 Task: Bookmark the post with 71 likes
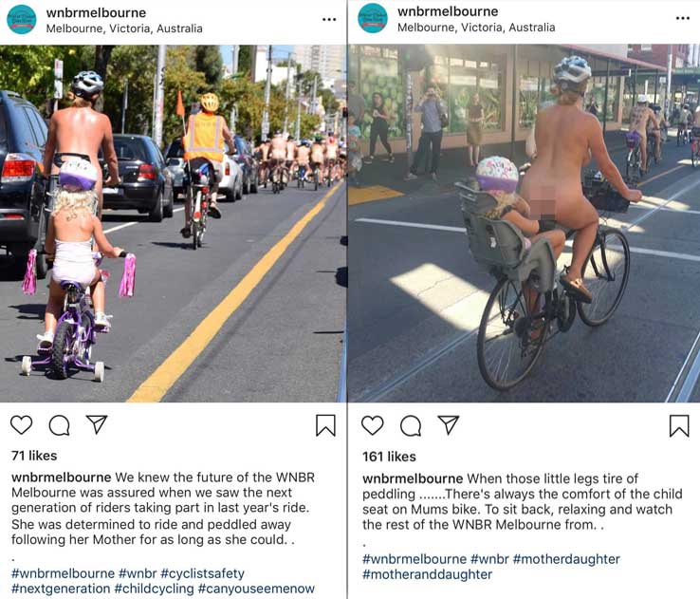pyautogui.click(x=325, y=425)
